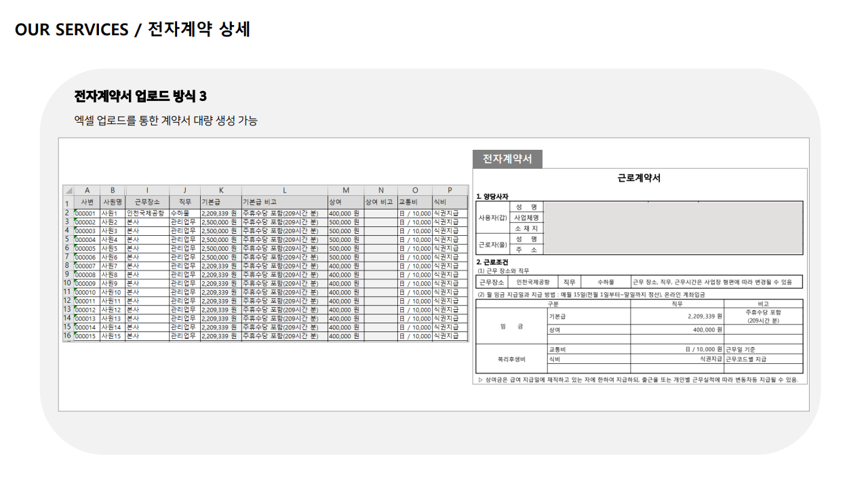The image size is (868, 488).
Task: Click the spreadsheet cell 인천국제공항
Action: coord(147,213)
